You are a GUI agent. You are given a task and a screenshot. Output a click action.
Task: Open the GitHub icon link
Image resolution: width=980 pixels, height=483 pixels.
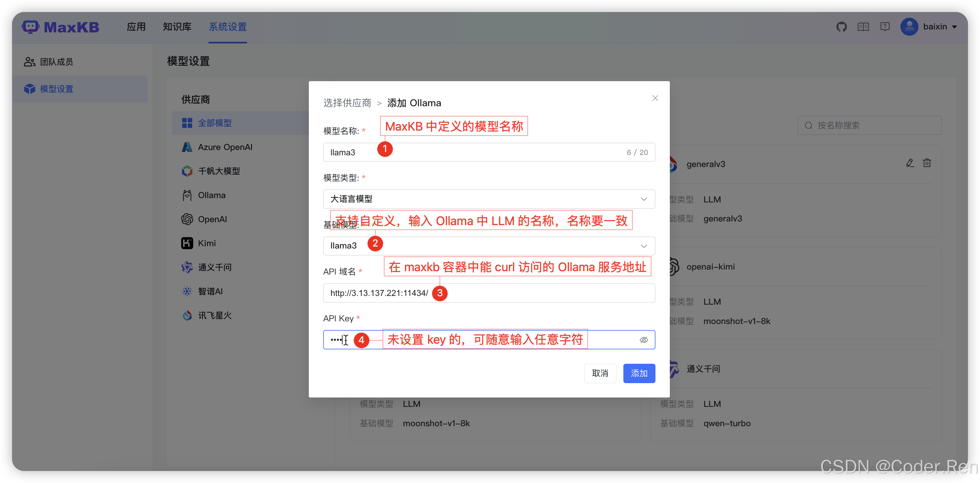(x=841, y=27)
